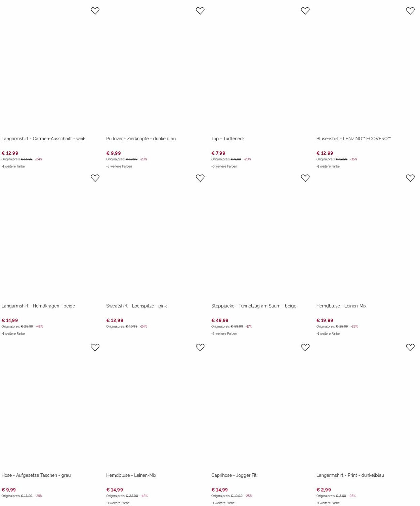
Task: Heart the €19,99 Hemdbluse Leinen-Mix
Action: coord(410,178)
